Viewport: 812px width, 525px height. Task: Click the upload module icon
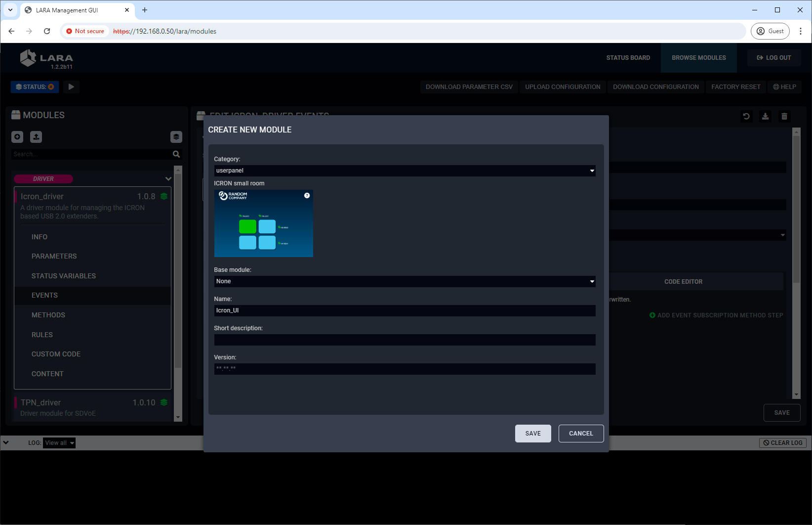pos(36,137)
